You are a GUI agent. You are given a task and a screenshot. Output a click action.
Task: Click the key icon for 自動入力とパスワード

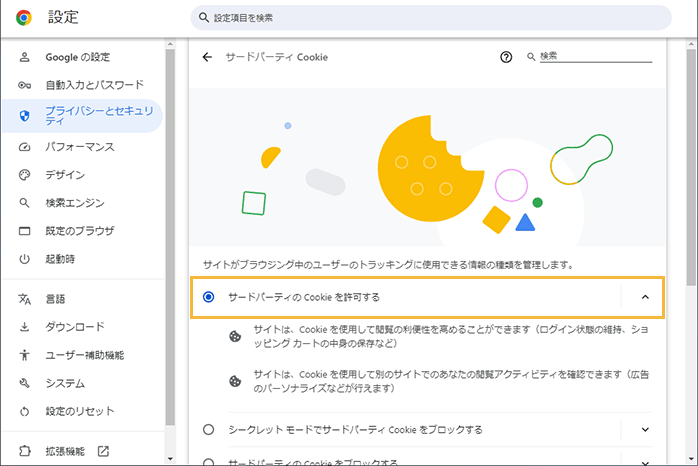point(24,85)
